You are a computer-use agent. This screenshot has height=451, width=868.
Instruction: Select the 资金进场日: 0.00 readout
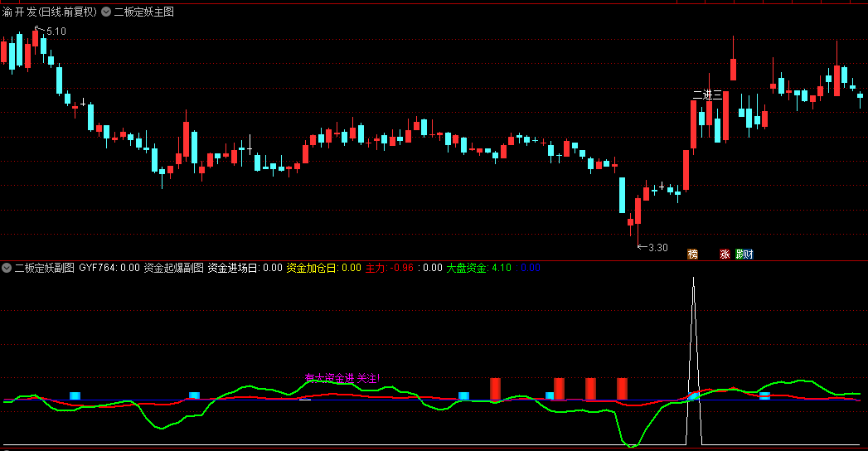point(245,268)
